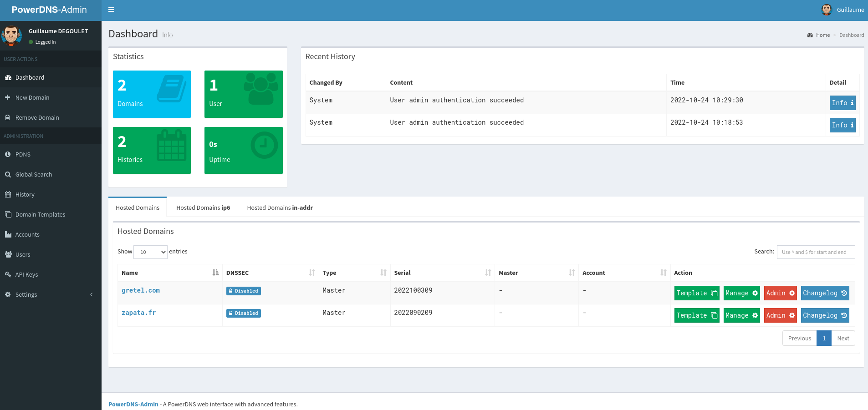
Task: Click the Remove Domain trash icon
Action: (x=8, y=118)
